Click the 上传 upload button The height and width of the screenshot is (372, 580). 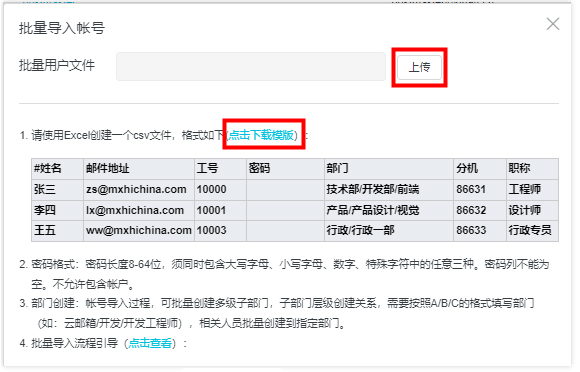pyautogui.click(x=419, y=67)
